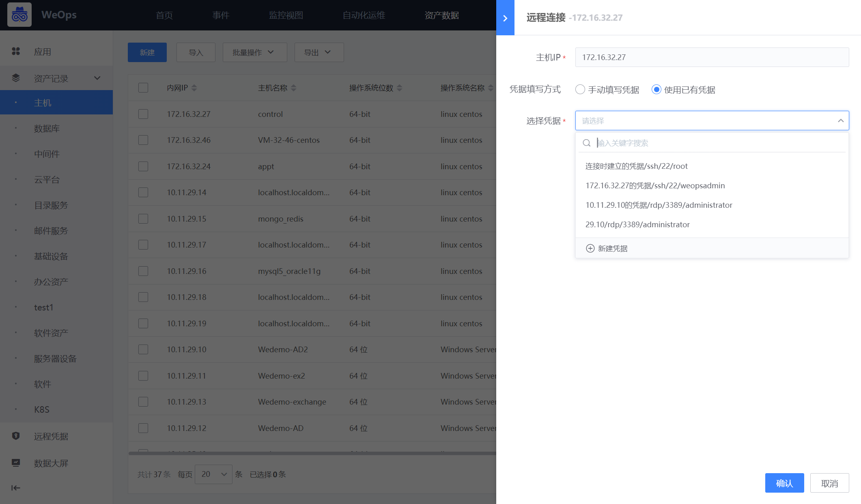Open the 应用 grid icon in sidebar
This screenshot has width=861, height=504.
[x=16, y=52]
